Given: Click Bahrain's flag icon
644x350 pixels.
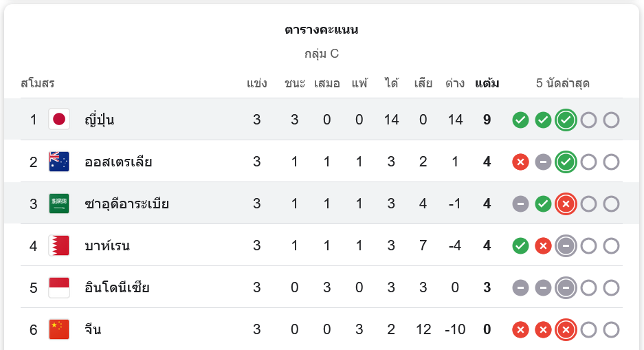Looking at the screenshot, I should click(x=59, y=246).
